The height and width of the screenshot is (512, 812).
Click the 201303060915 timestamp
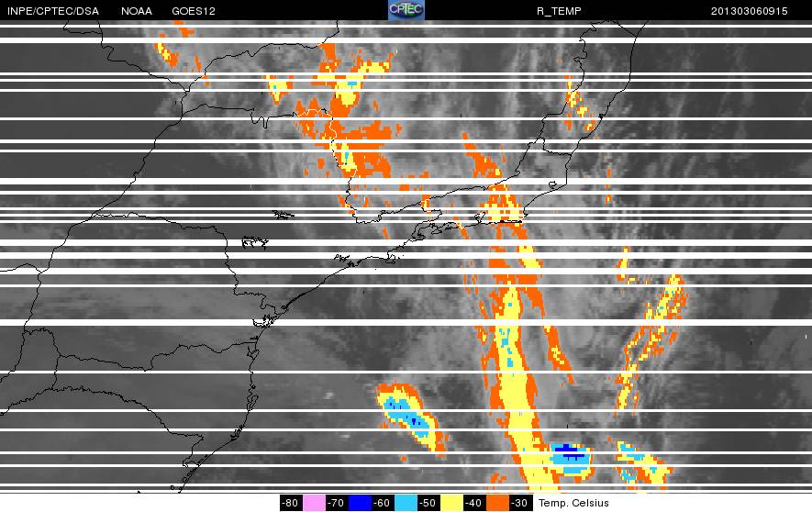(750, 11)
